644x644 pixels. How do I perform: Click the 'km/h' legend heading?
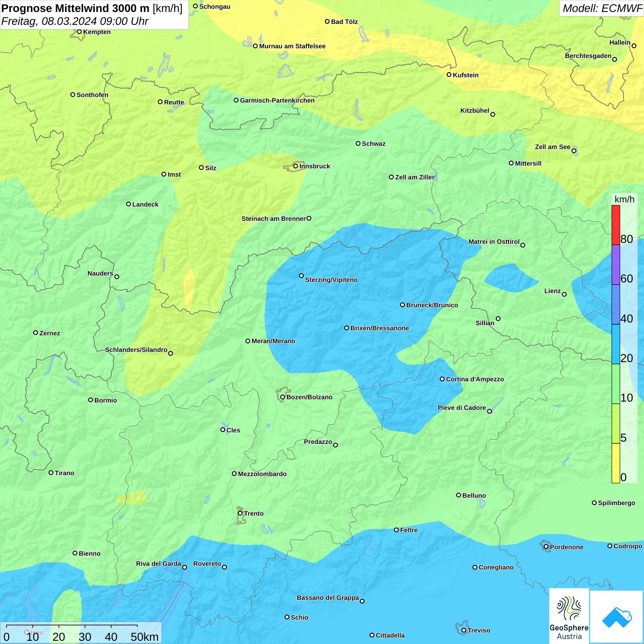click(x=625, y=199)
